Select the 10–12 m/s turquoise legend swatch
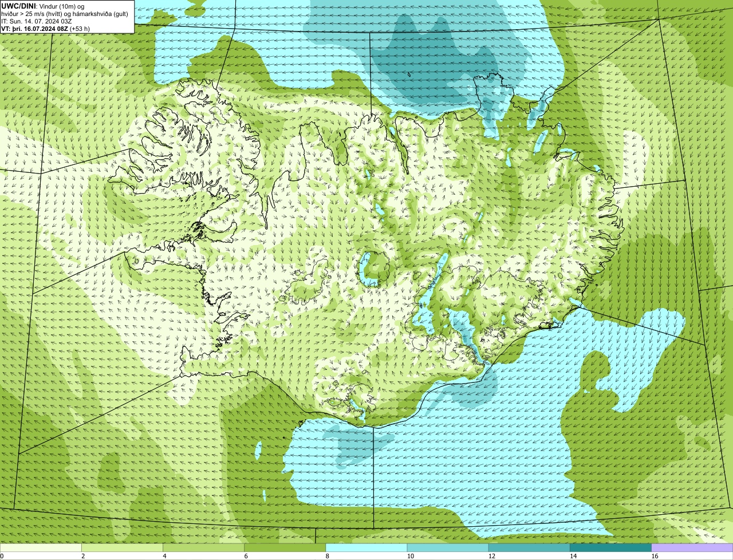This screenshot has width=733, height=560. click(x=448, y=547)
